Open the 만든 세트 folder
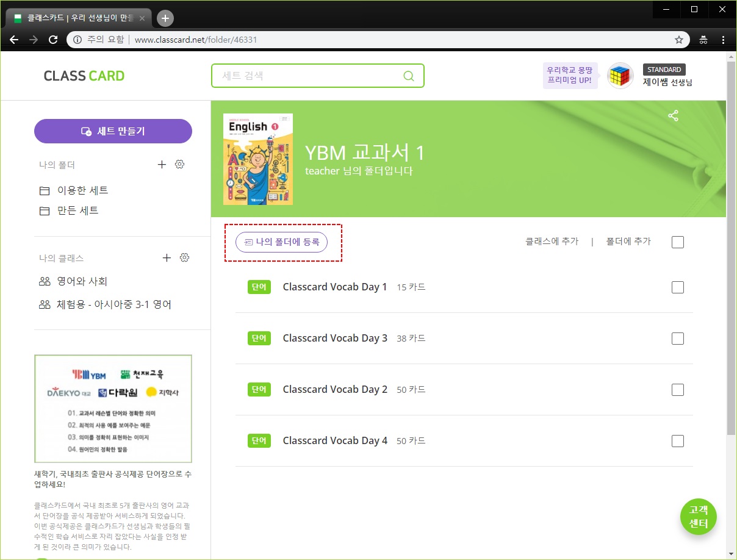 pos(69,211)
